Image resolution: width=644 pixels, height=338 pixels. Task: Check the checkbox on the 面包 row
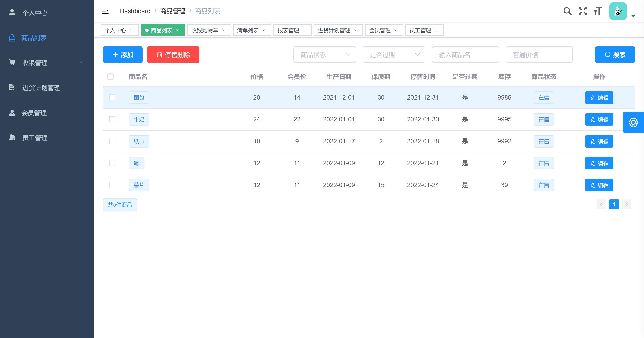click(x=112, y=97)
